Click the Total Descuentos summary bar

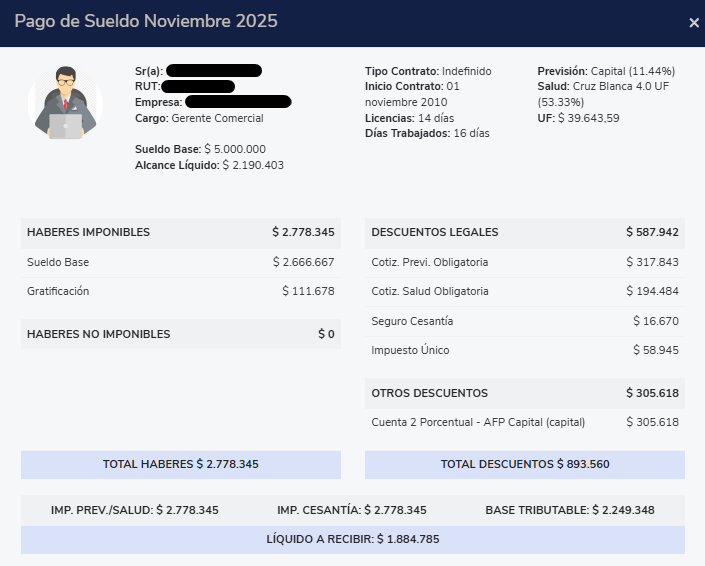pyautogui.click(x=524, y=464)
